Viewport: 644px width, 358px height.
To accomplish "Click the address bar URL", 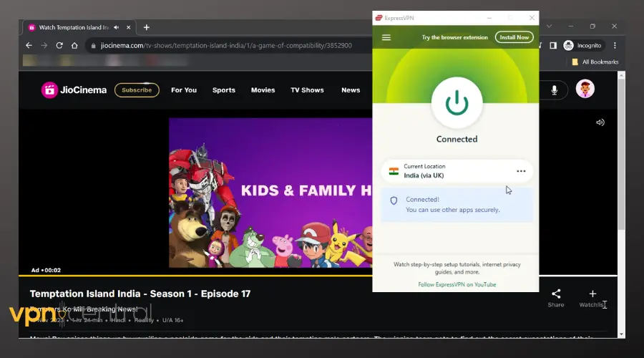I will click(x=226, y=46).
